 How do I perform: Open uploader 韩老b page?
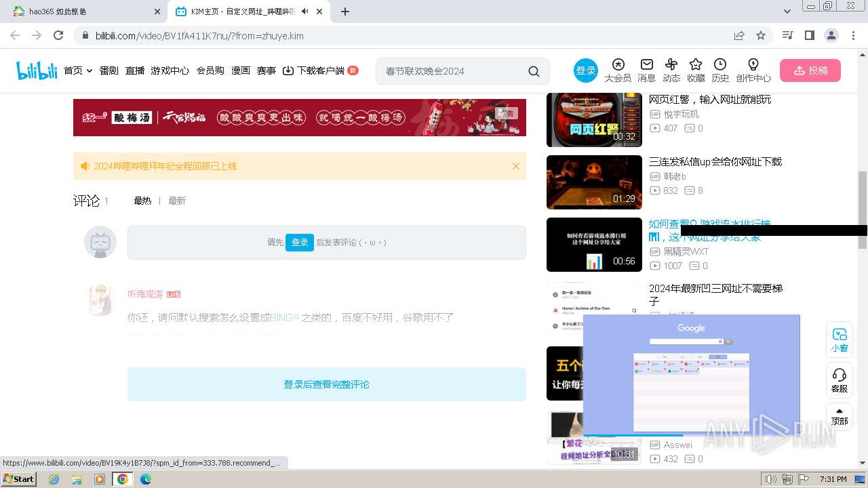[x=675, y=176]
